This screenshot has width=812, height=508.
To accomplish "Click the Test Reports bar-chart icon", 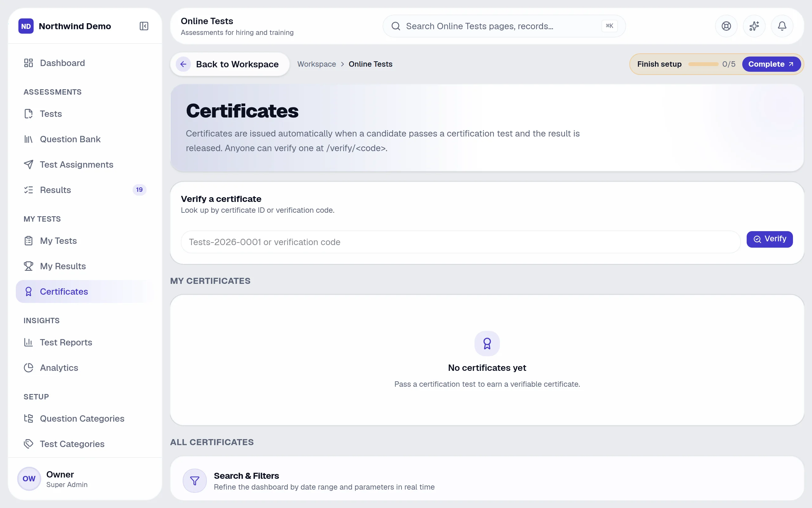I will [x=29, y=342].
